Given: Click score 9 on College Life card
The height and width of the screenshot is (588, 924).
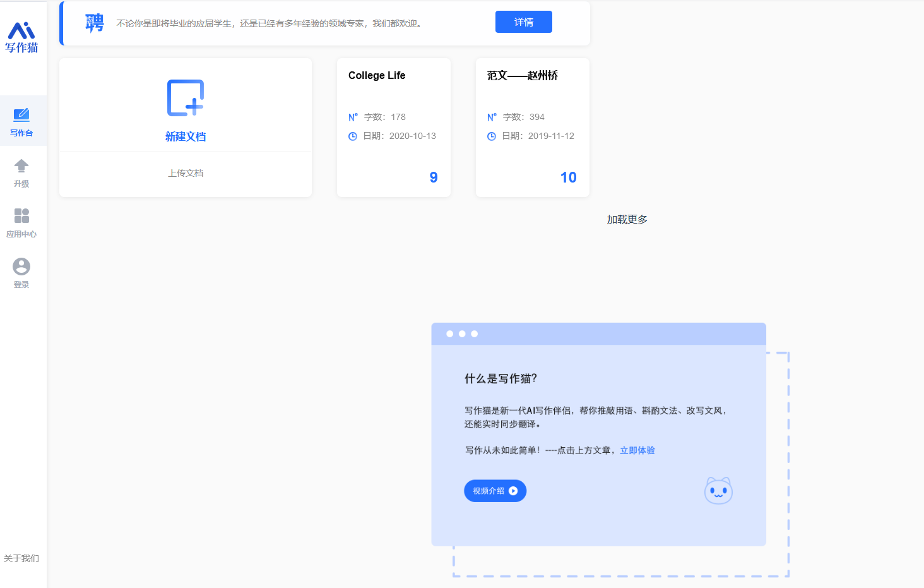Looking at the screenshot, I should (x=434, y=177).
